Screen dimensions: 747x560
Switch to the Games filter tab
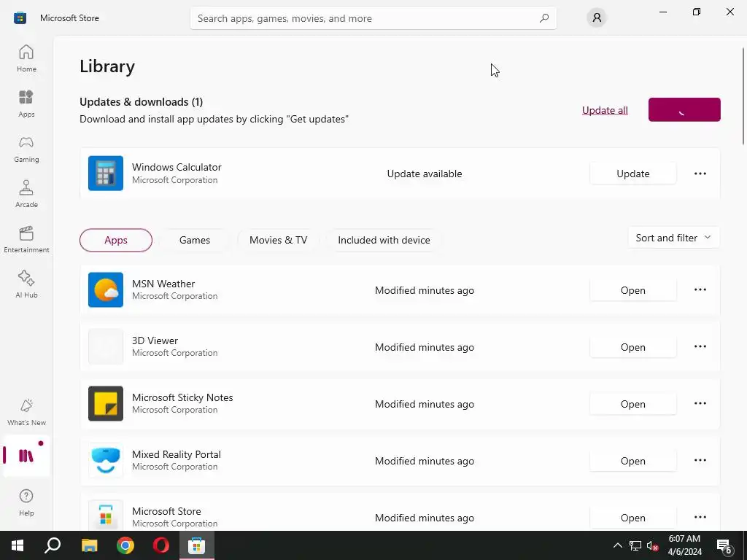coord(194,240)
